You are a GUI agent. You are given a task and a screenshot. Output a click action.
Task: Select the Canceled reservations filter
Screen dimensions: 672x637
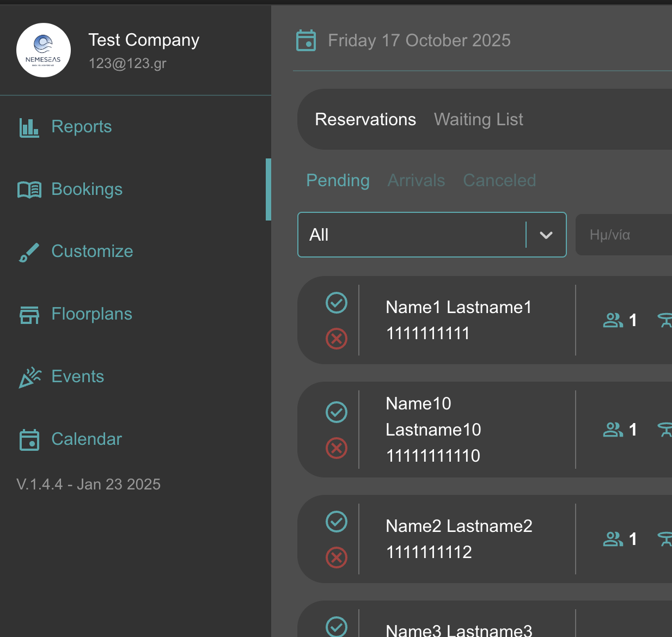[x=499, y=180]
